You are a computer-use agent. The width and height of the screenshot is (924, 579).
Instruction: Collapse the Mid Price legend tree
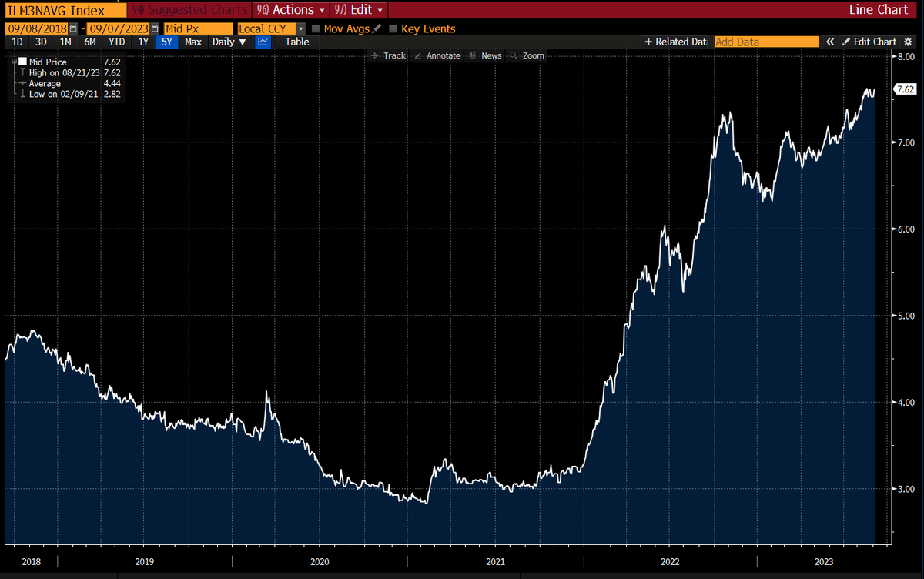tap(15, 62)
